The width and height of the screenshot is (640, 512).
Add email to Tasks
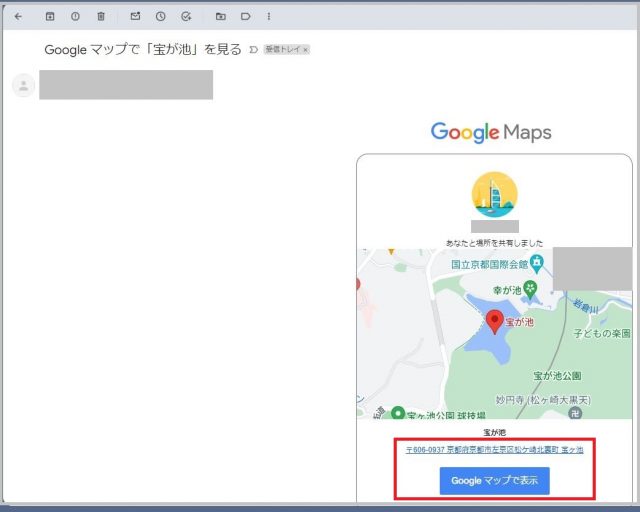(186, 16)
